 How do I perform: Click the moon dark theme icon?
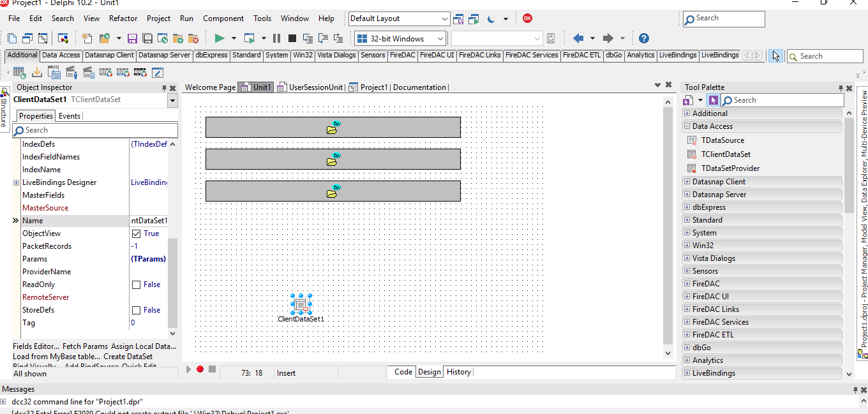click(491, 19)
